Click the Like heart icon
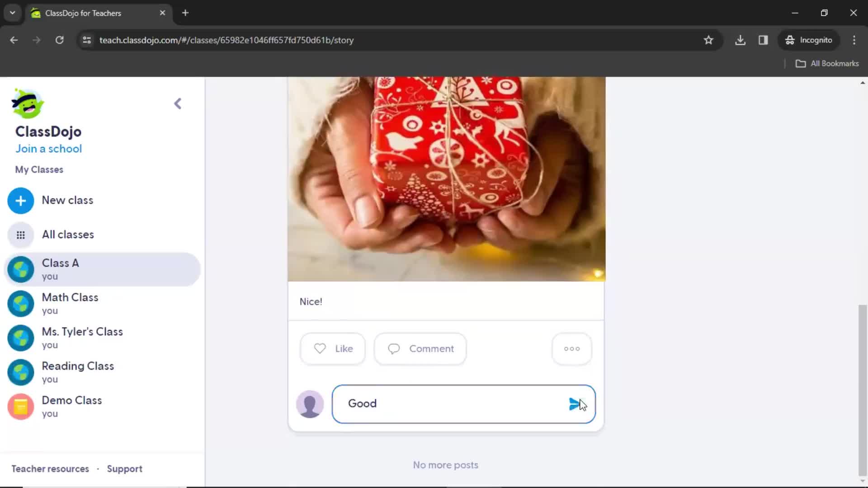The image size is (868, 488). click(x=321, y=348)
